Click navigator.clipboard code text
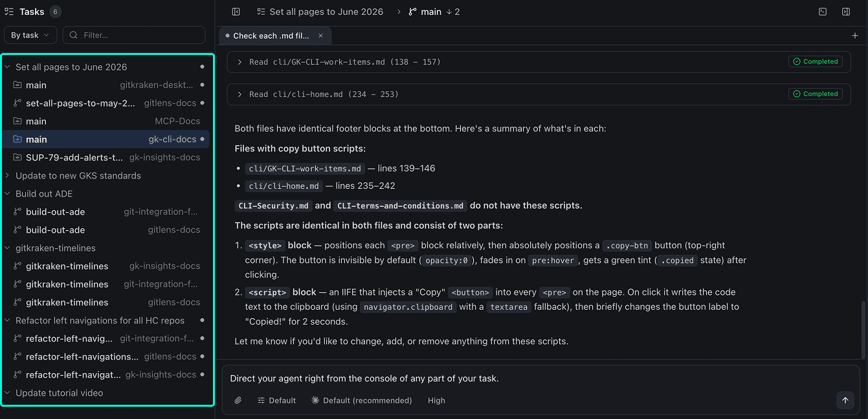 click(x=408, y=307)
